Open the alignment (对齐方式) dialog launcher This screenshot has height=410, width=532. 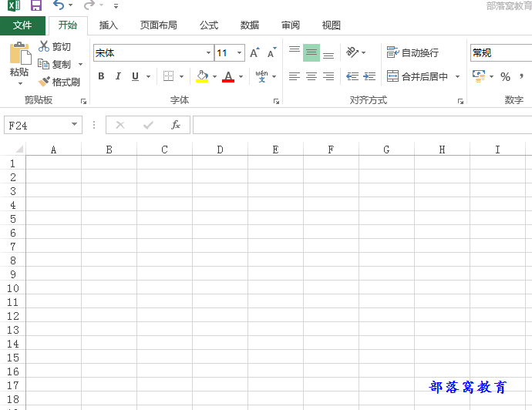460,101
